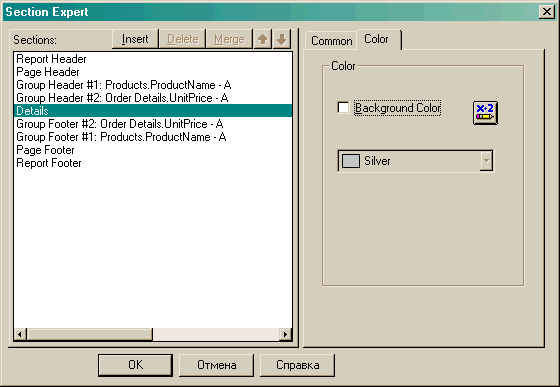Open the formula editor for Background Color

(485, 113)
